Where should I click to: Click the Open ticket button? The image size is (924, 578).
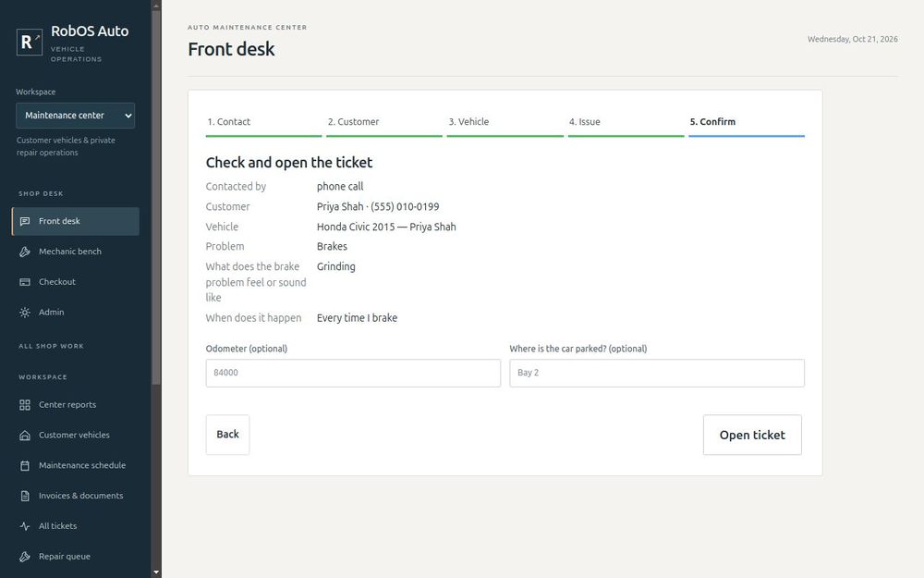pos(752,435)
